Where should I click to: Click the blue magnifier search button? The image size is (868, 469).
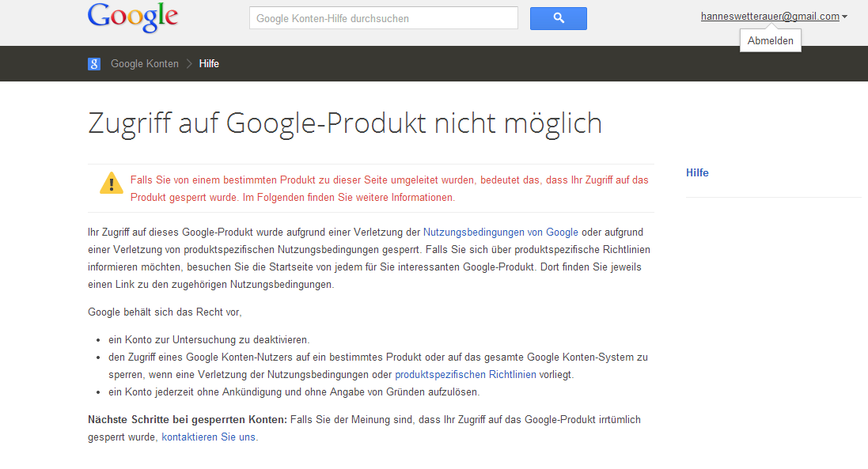[558, 18]
